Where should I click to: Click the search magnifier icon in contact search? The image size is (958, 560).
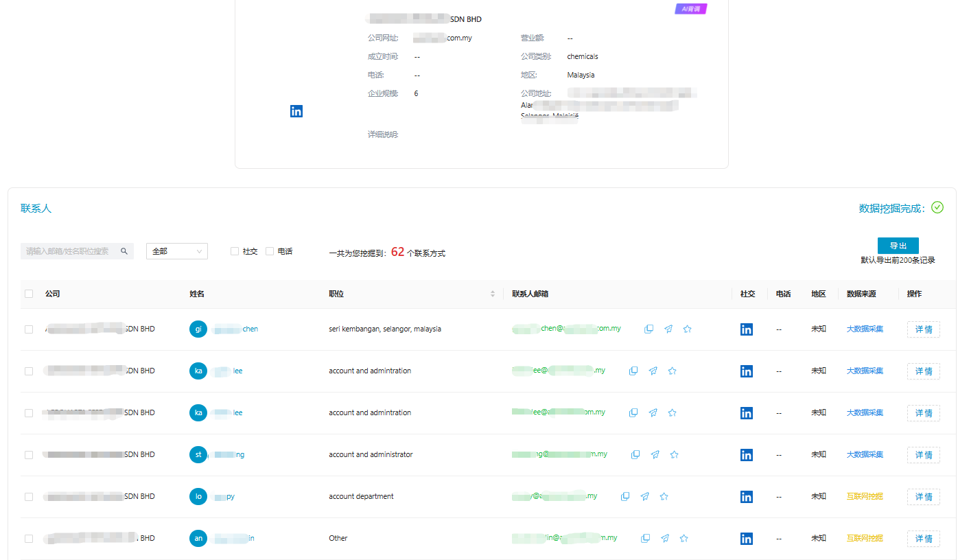point(124,252)
